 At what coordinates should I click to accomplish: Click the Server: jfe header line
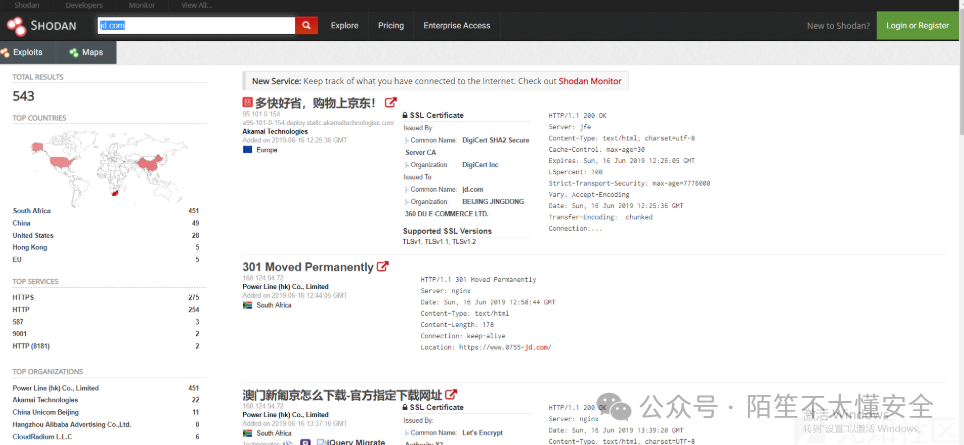pyautogui.click(x=570, y=127)
